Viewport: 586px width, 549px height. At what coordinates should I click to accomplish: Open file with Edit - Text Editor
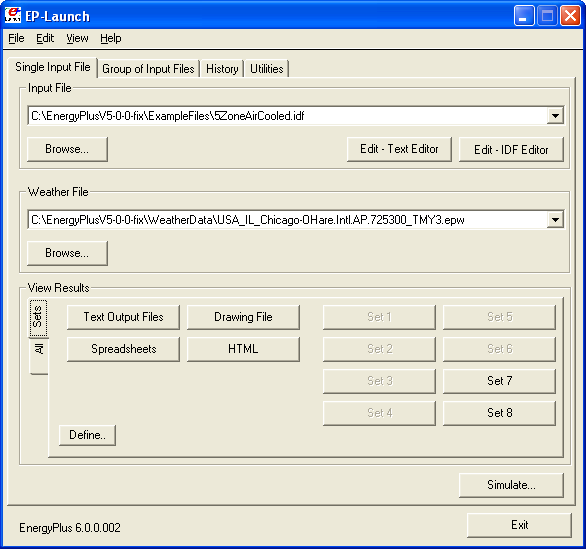399,149
